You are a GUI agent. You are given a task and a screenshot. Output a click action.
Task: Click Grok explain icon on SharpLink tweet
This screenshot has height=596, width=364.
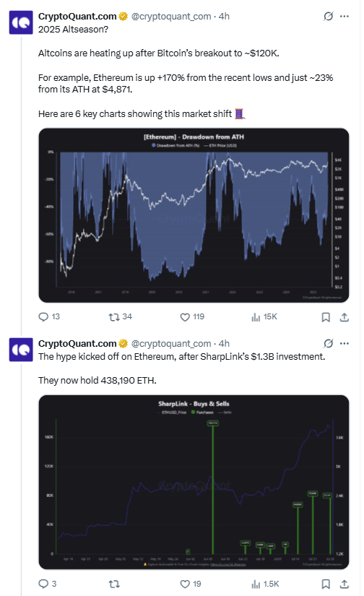coord(329,343)
